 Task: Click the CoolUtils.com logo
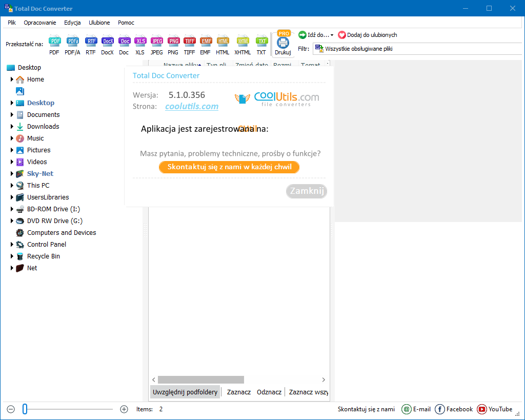click(277, 99)
